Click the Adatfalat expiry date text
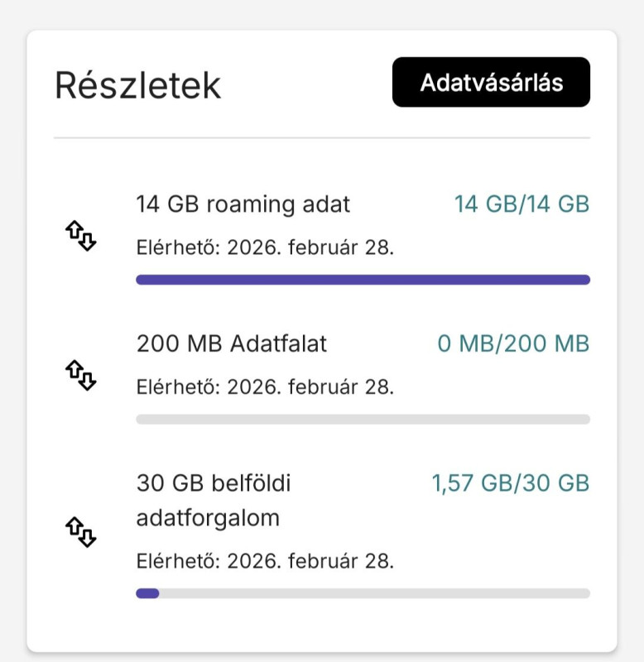Viewport: 644px width, 662px height. (x=264, y=386)
